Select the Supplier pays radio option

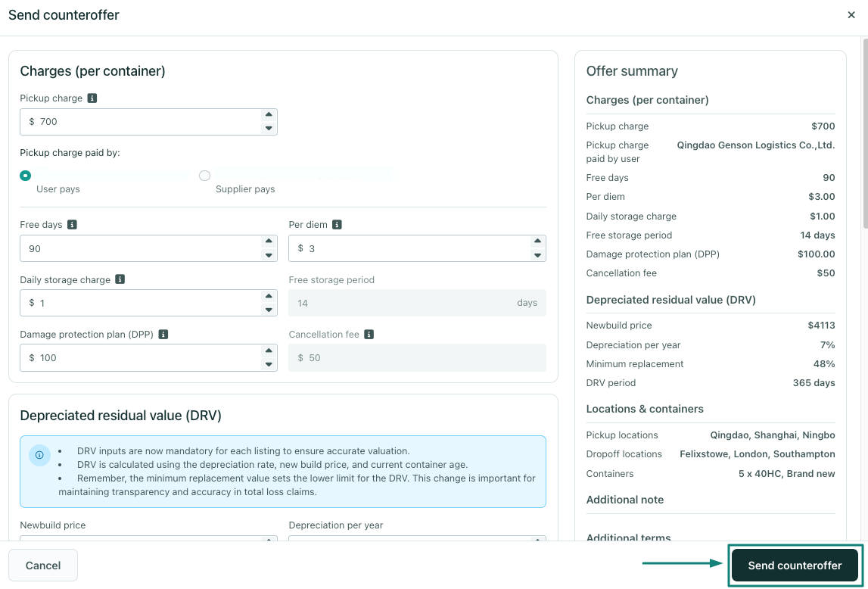204,176
